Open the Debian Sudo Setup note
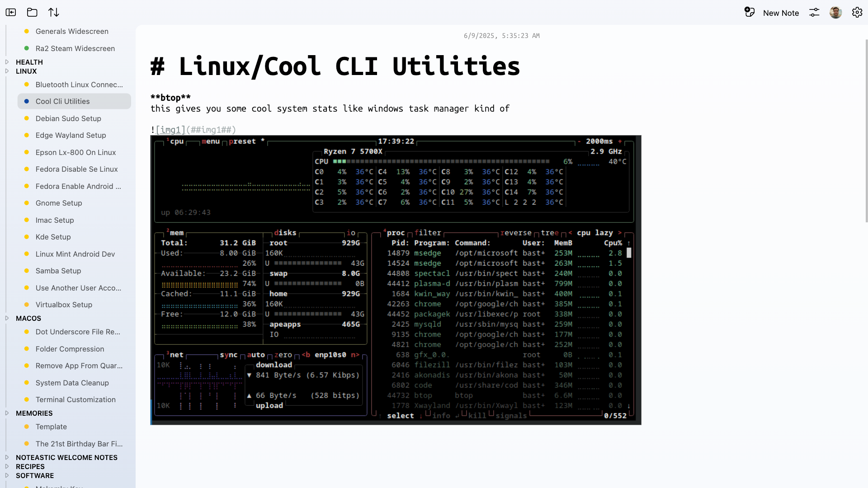Viewport: 868px width, 488px height. pyautogui.click(x=68, y=118)
